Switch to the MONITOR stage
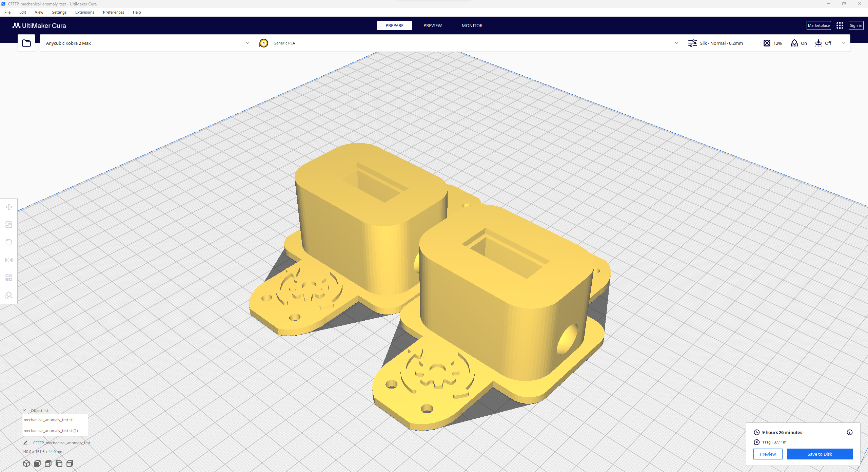This screenshot has width=868, height=472. click(x=472, y=25)
